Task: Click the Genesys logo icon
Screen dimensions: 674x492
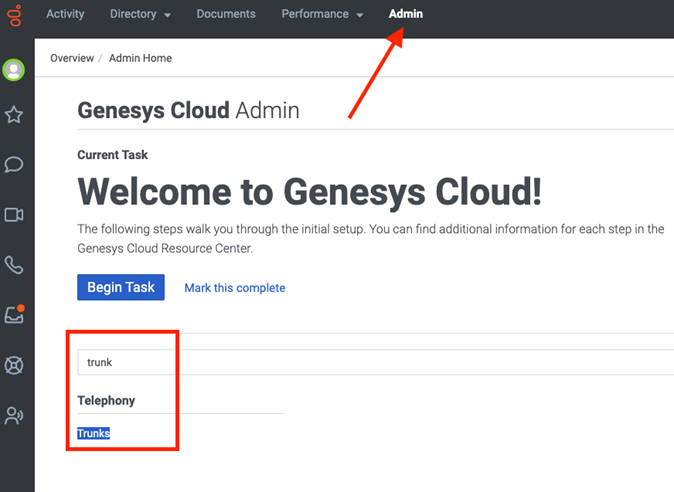Action: tap(14, 14)
